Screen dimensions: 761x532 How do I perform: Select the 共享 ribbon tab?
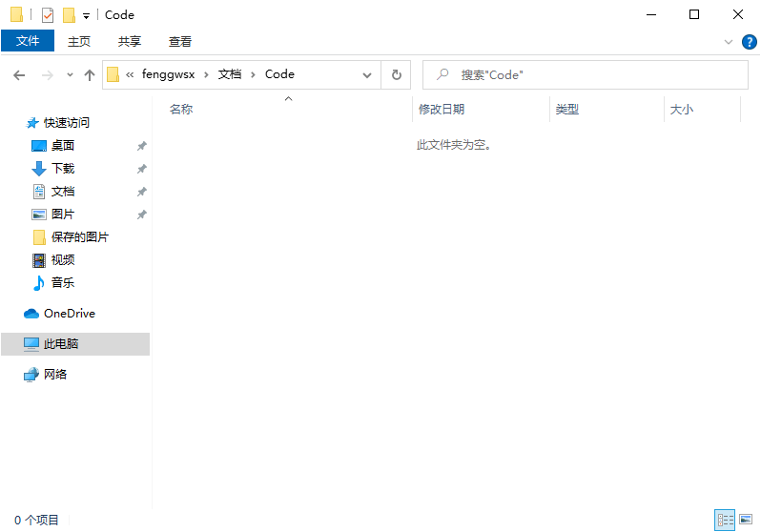coord(130,41)
